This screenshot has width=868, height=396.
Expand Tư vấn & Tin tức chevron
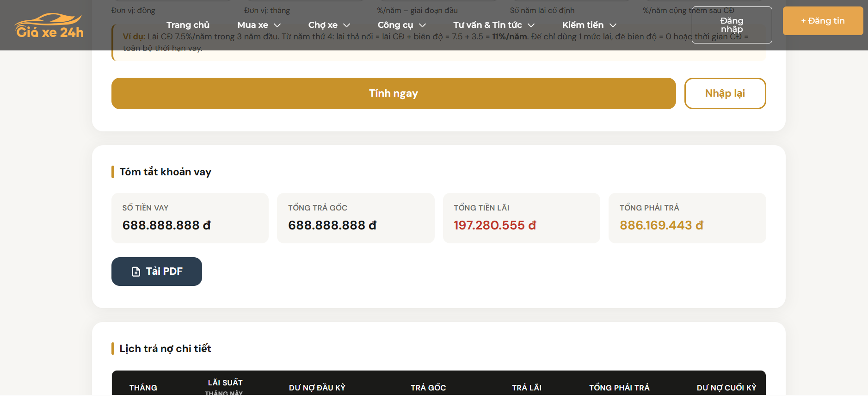click(531, 25)
